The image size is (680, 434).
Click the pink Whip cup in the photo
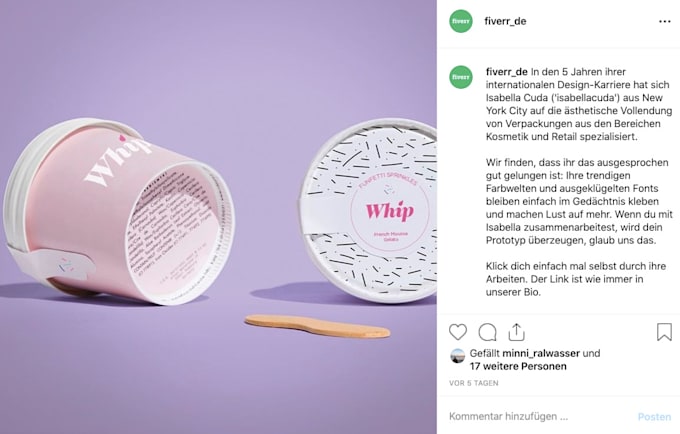pyautogui.click(x=119, y=212)
